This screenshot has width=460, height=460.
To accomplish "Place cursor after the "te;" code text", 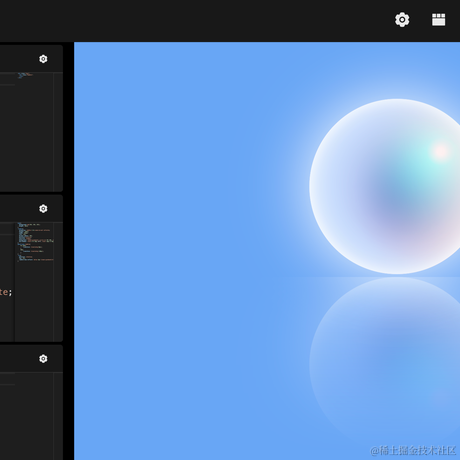I will click(13, 292).
